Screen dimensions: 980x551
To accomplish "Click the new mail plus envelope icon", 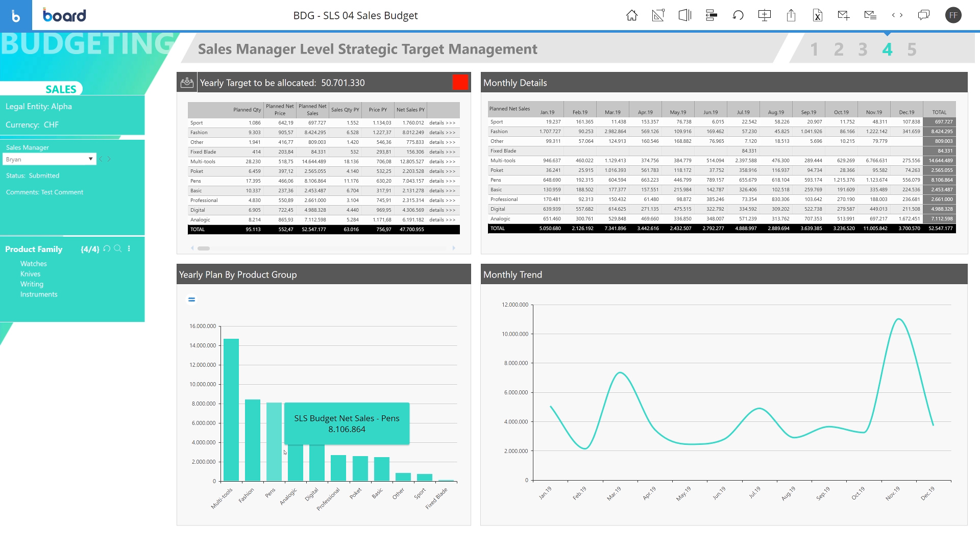I will (x=844, y=15).
